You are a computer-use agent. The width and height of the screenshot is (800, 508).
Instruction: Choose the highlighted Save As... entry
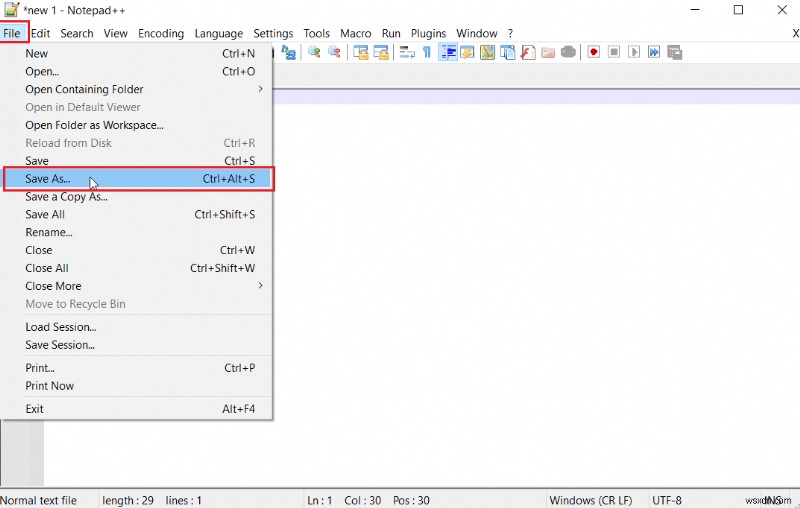[139, 179]
